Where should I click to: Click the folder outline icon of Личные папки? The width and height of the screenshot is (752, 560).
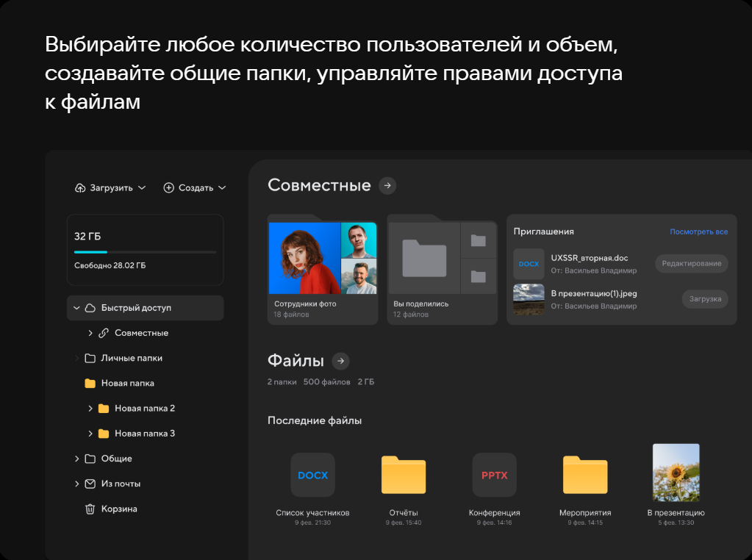point(90,358)
